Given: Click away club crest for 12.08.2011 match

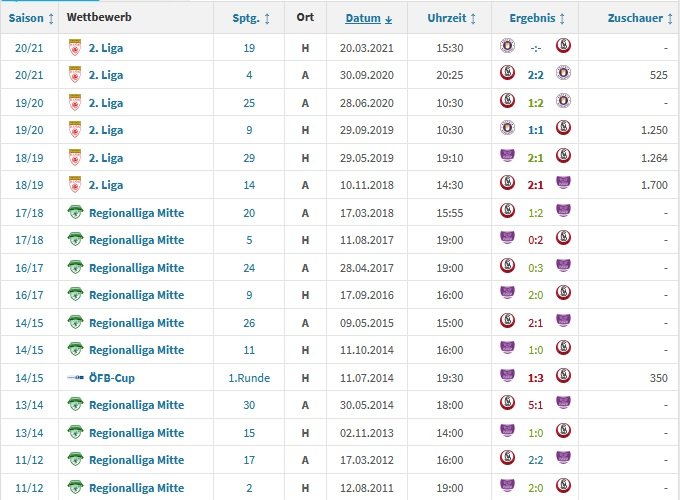Looking at the screenshot, I should point(563,485).
